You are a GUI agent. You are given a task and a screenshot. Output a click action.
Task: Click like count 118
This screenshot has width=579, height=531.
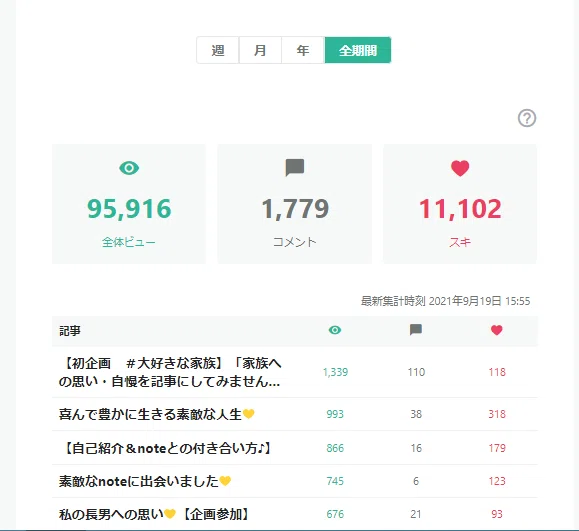(x=497, y=372)
